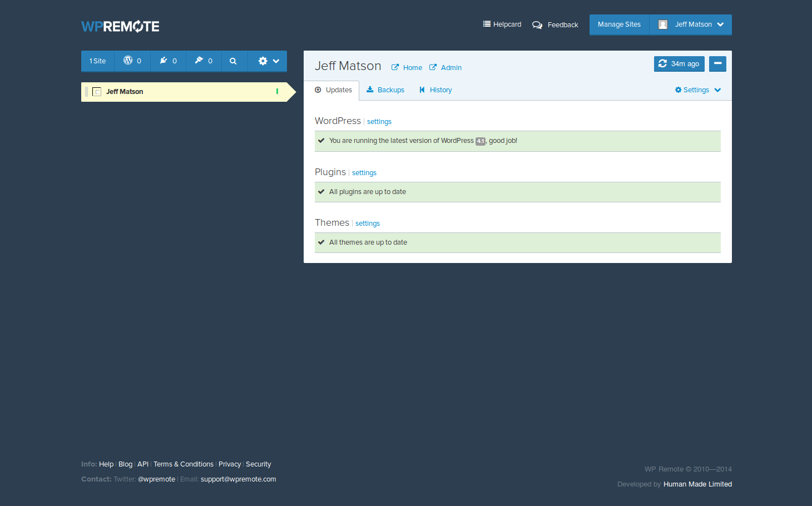Click the History rewind icon
This screenshot has width=812, height=506.
tap(422, 90)
